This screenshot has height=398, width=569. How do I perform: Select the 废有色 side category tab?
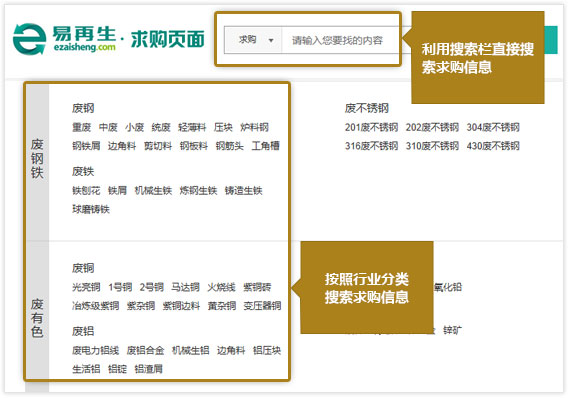click(x=37, y=318)
